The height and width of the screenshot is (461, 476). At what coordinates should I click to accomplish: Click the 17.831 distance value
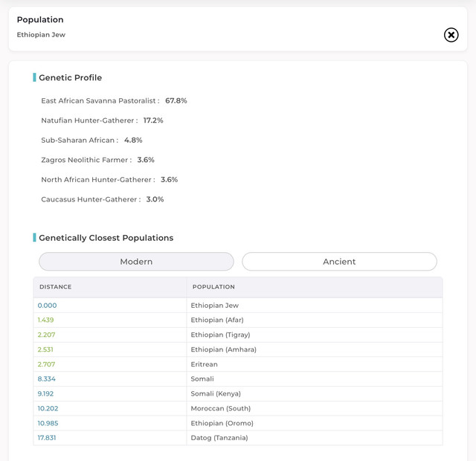coord(47,438)
